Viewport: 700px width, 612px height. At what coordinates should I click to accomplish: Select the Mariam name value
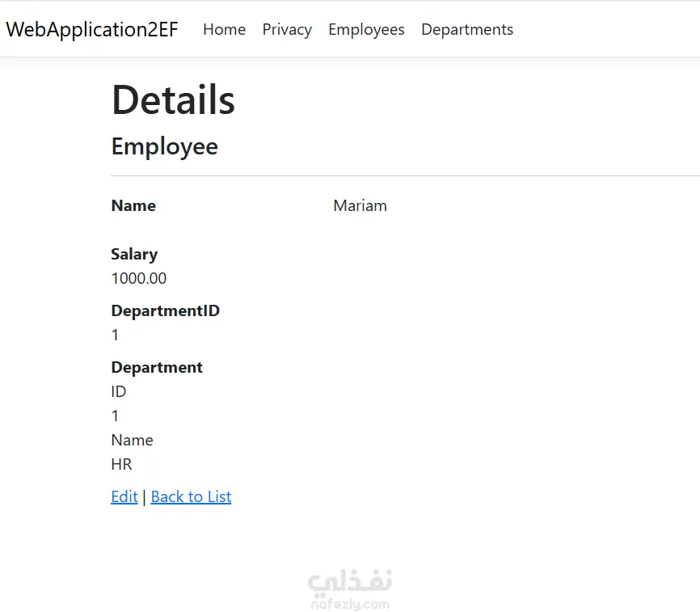pos(361,206)
